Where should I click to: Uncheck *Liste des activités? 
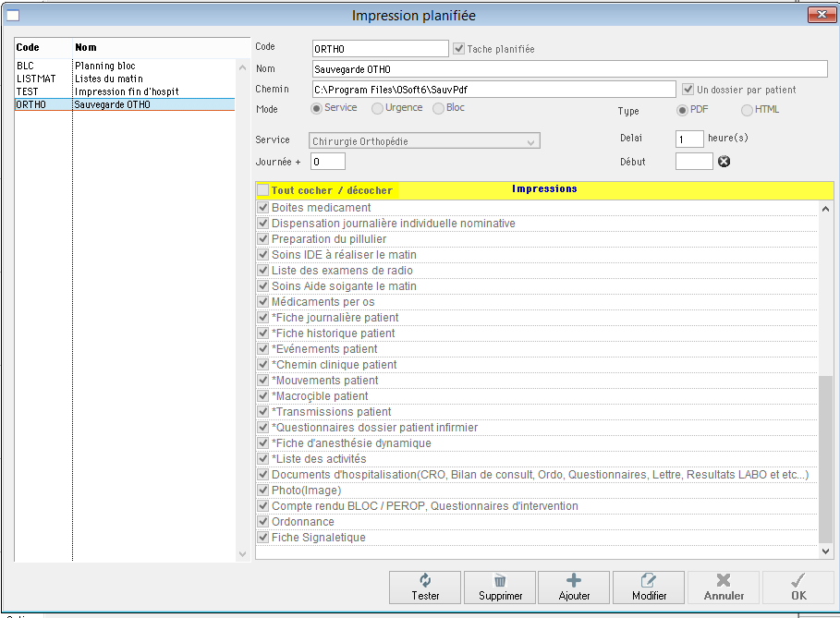tap(263, 458)
